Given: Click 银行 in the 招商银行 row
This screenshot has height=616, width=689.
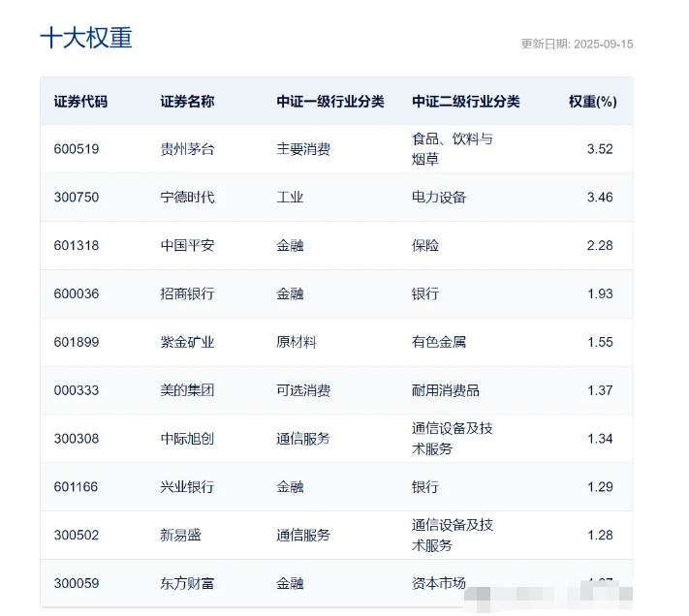Looking at the screenshot, I should click(424, 293).
